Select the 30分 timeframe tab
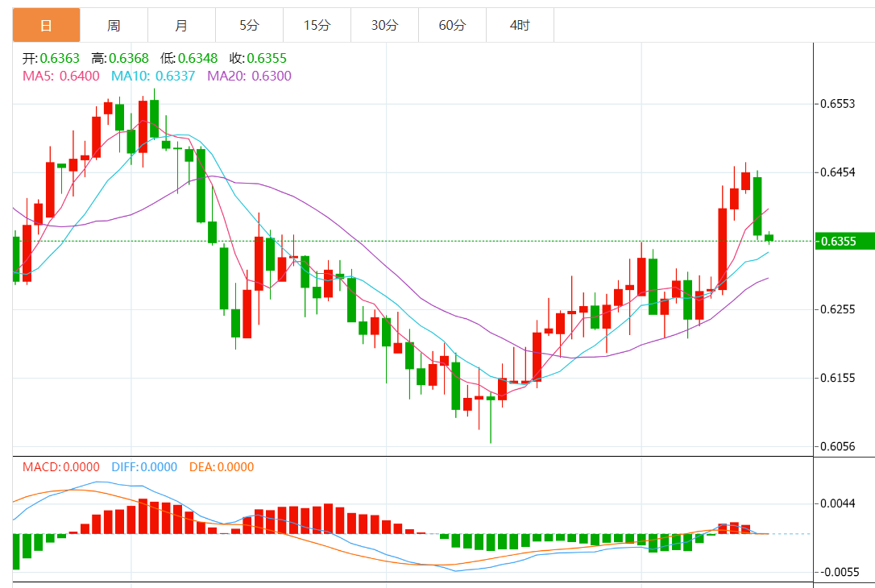Viewport: 875px width, 588px height. click(384, 26)
